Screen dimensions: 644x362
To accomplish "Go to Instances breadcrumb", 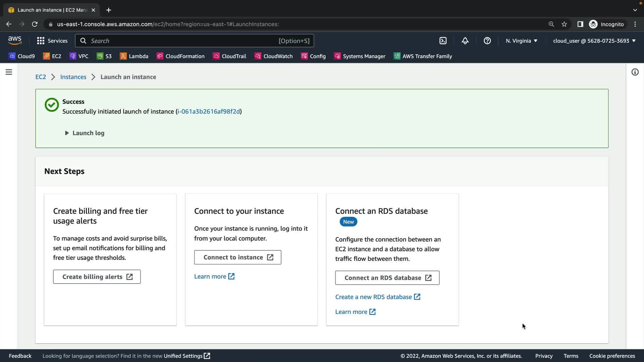I will pos(73,77).
